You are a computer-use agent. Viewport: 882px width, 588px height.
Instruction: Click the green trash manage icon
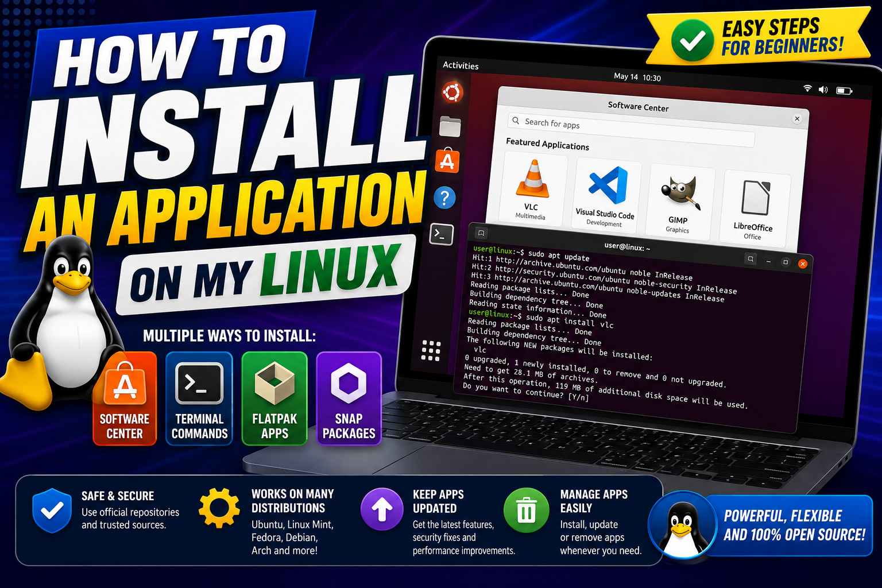[526, 510]
